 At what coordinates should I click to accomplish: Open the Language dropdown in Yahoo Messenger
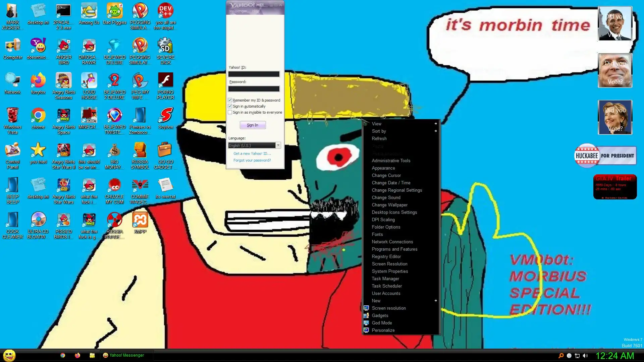(278, 145)
